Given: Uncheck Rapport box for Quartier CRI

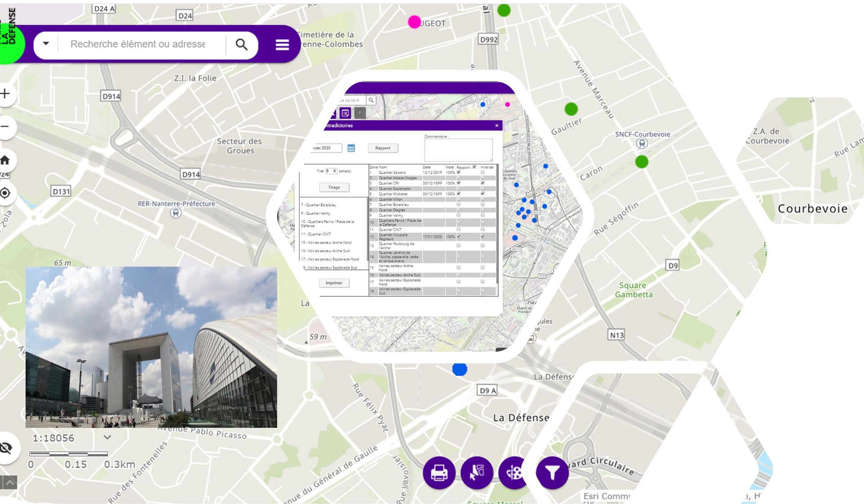Looking at the screenshot, I should (x=459, y=183).
